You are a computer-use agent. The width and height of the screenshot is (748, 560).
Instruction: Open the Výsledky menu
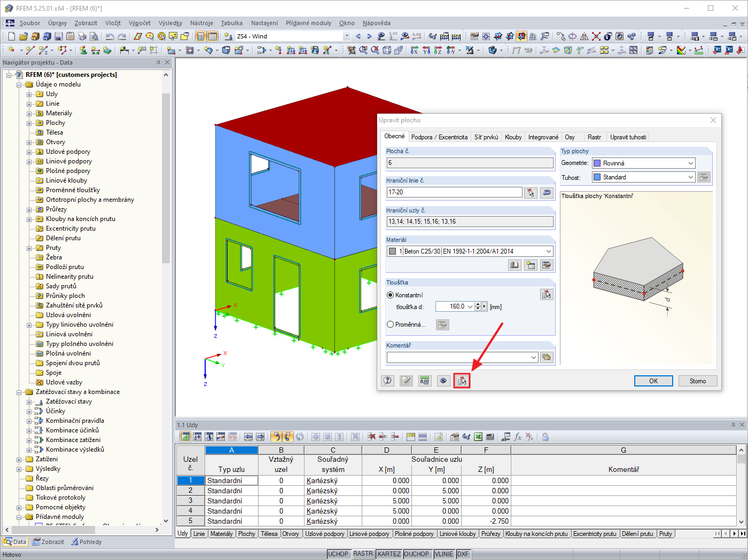point(170,23)
